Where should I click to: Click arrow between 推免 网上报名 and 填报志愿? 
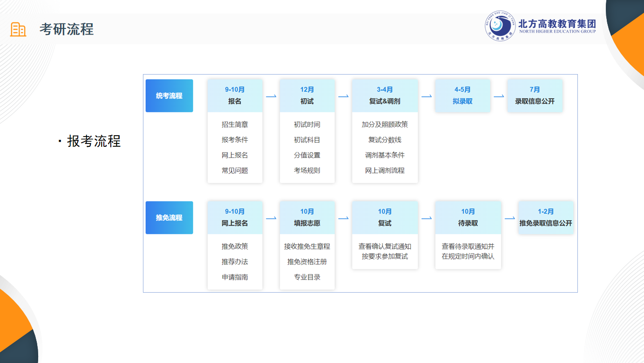pos(271,218)
